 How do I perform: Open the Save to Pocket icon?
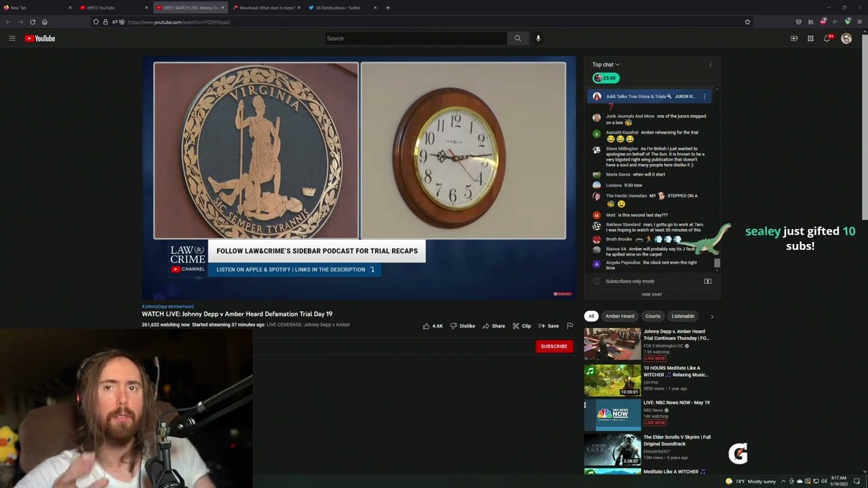coord(798,22)
